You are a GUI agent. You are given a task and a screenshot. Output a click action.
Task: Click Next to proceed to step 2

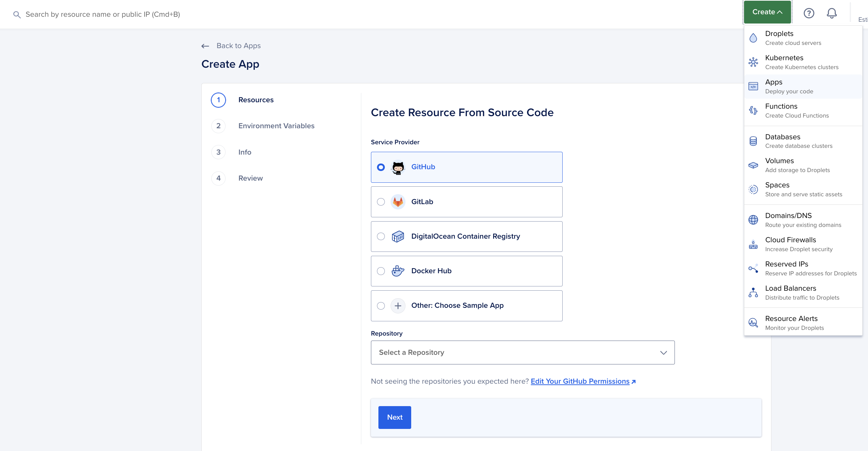point(394,417)
